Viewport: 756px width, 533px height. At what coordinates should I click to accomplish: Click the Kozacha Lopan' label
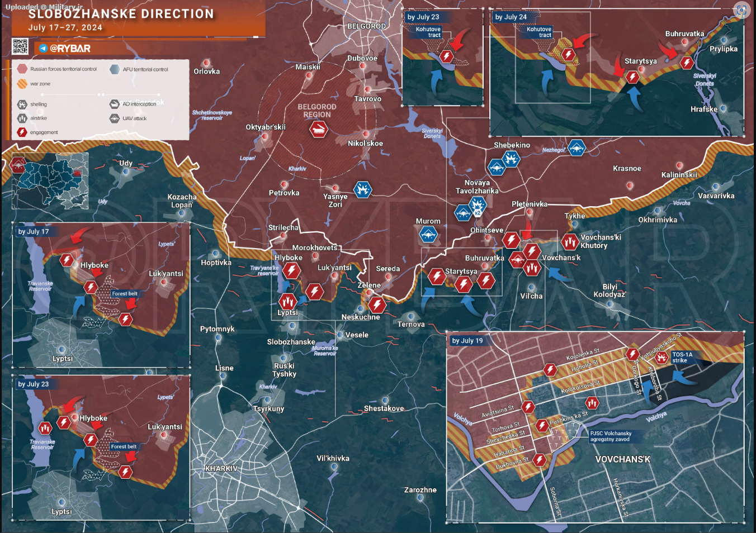point(182,201)
